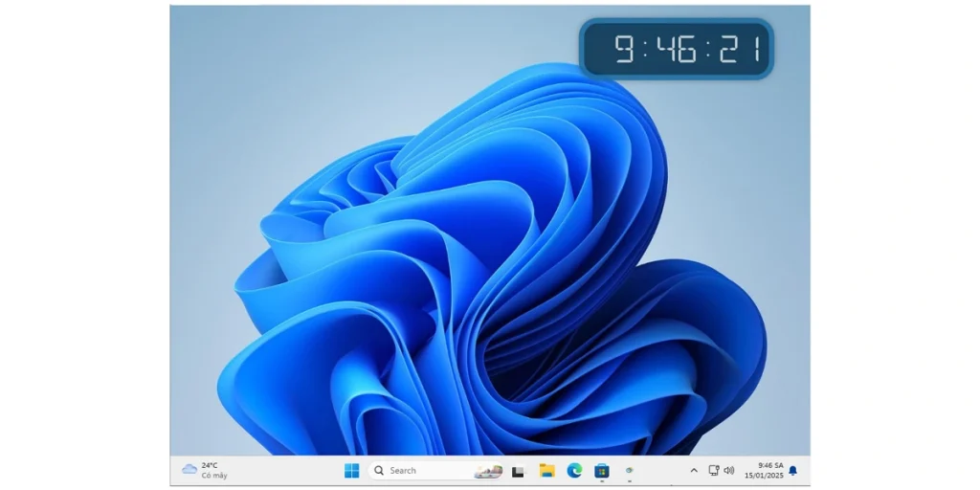Open Microsoft Store from the taskbar
This screenshot has width=980, height=490.
point(602,470)
